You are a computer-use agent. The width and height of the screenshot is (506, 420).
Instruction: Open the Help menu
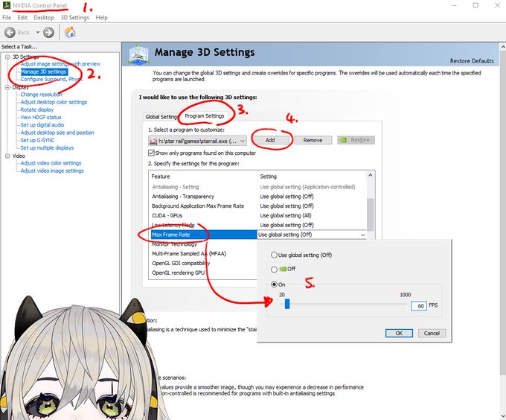click(102, 17)
